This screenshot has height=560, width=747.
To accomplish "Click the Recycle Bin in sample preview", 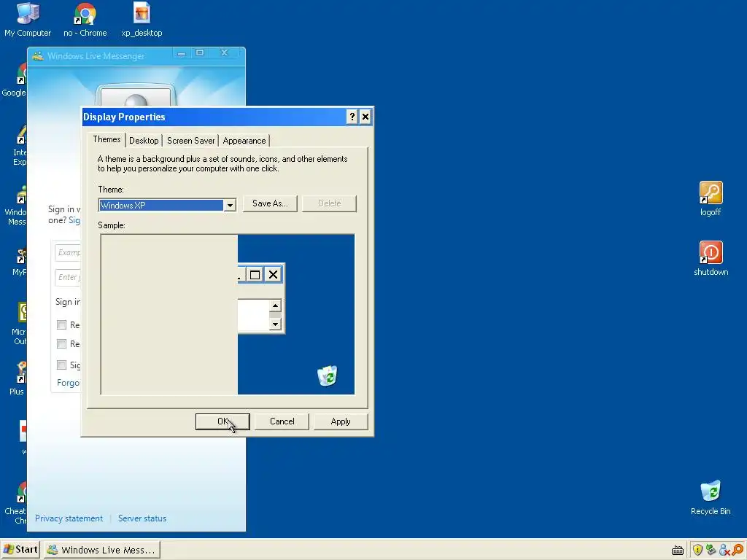I will click(x=328, y=376).
